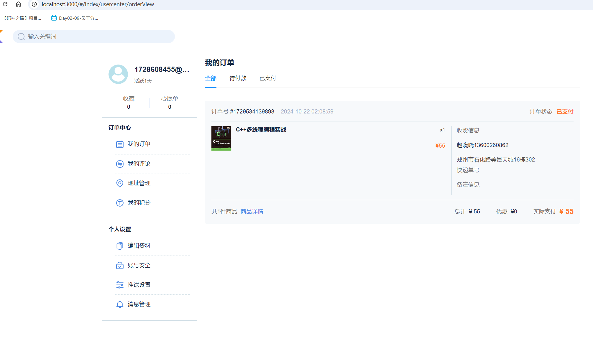Click the Message Management bell icon

click(120, 304)
